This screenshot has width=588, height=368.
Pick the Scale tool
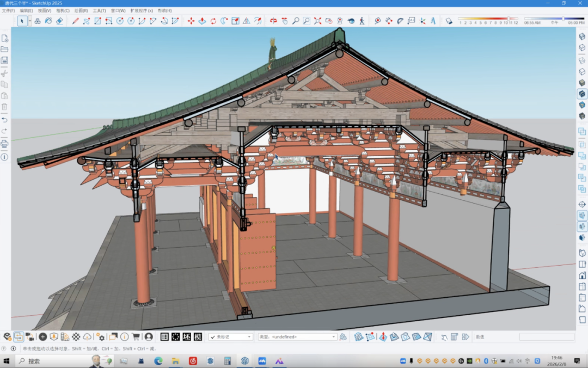[235, 21]
